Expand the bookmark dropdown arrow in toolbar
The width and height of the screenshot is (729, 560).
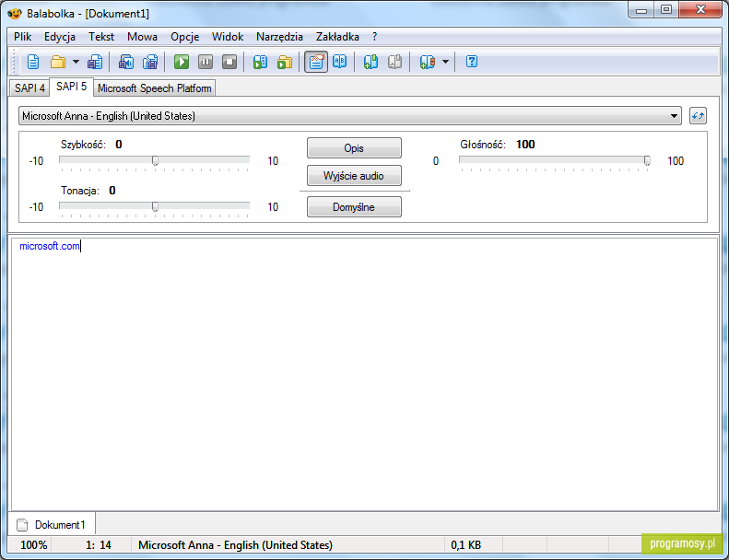point(445,62)
